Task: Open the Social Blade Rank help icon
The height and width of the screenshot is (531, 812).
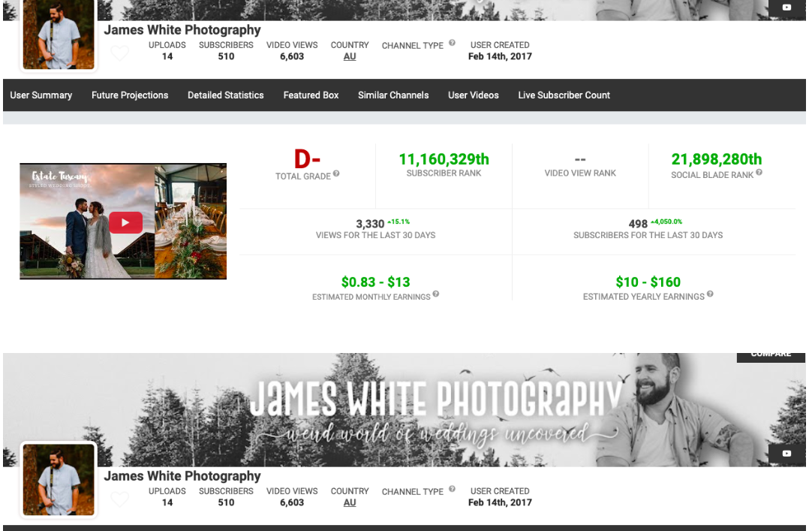Action: tap(759, 173)
